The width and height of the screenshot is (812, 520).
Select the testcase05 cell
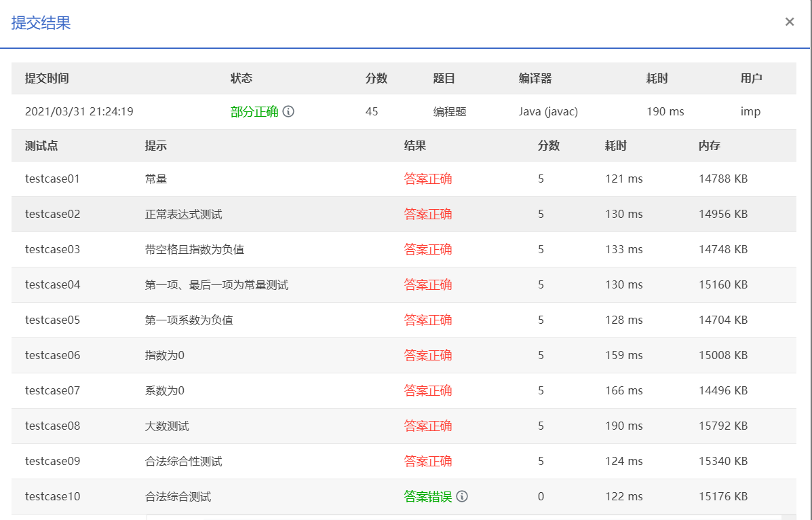52,320
